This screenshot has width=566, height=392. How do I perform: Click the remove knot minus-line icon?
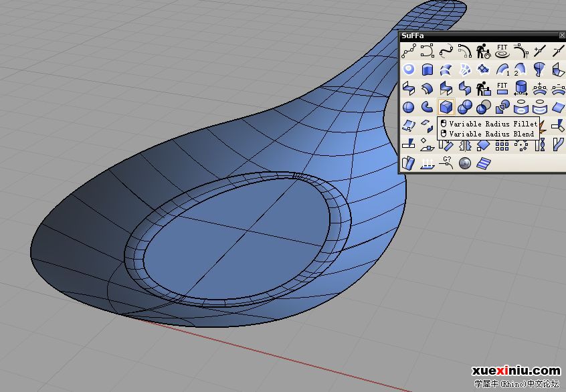[x=559, y=52]
